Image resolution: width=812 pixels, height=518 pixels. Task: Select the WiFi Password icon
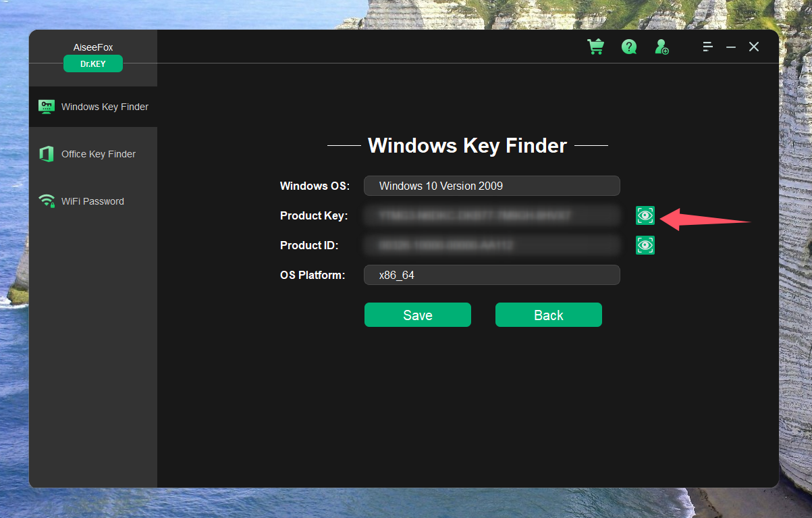pos(46,201)
